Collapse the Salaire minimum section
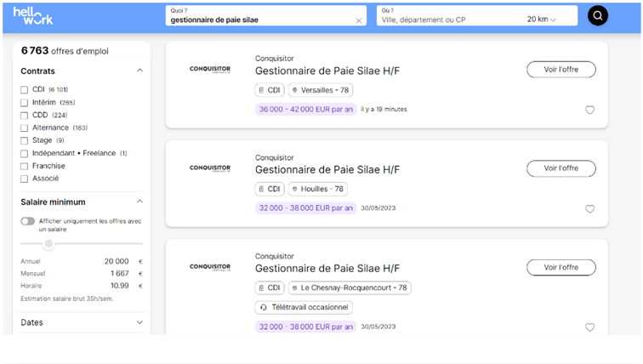Screen dimensions: 643x364 (x=139, y=202)
